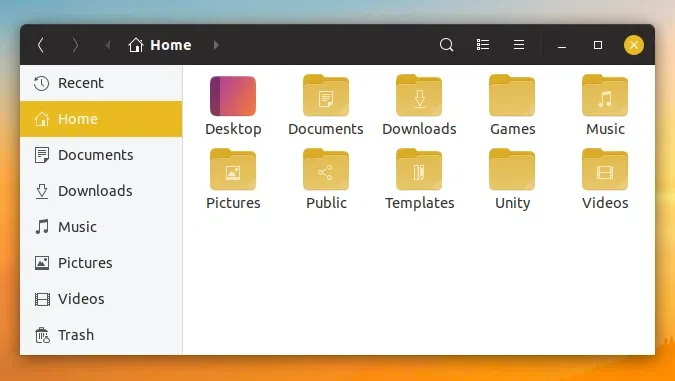The image size is (675, 381).
Task: Expand path triangle right of Home
Action: tap(216, 45)
